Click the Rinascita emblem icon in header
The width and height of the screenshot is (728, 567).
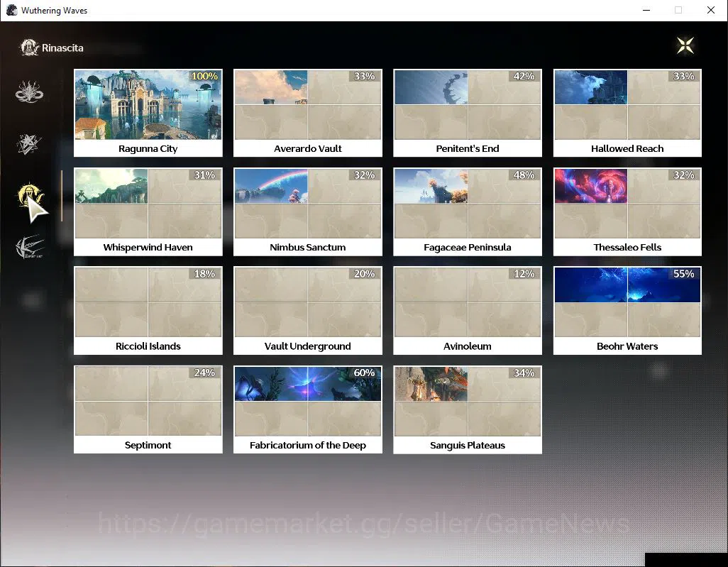pyautogui.click(x=29, y=48)
